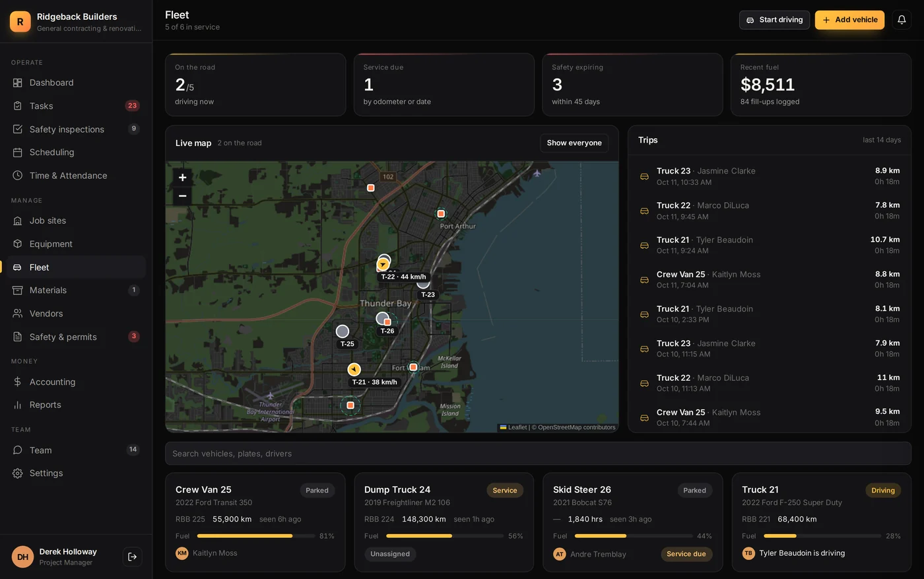924x579 pixels.
Task: Open OpenStreetMap contributors link
Action: click(577, 427)
